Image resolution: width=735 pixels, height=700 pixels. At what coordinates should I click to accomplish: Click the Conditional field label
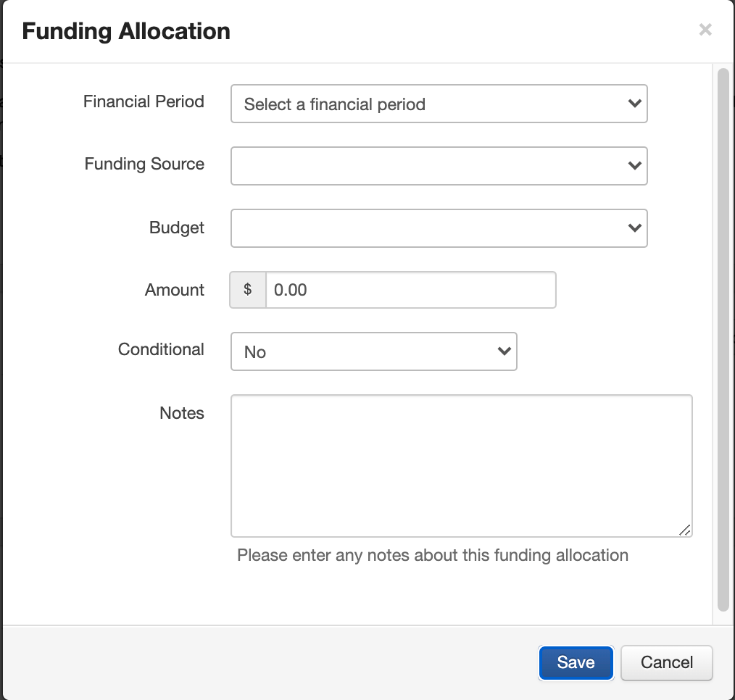click(x=161, y=349)
